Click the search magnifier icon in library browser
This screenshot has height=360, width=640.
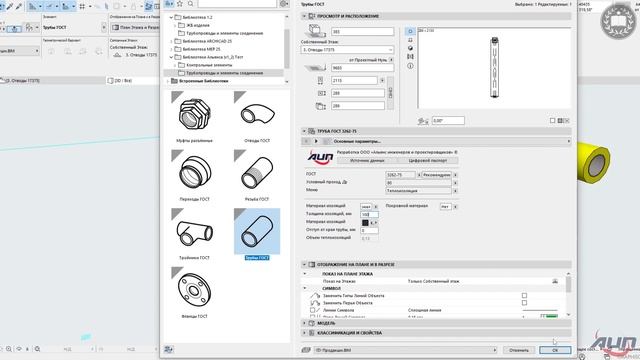tap(191, 4)
